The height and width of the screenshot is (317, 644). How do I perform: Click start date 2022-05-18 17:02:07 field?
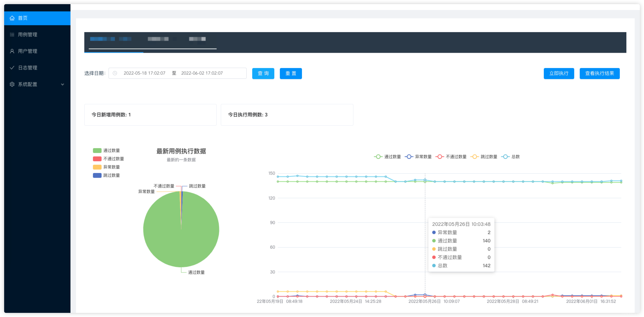144,73
